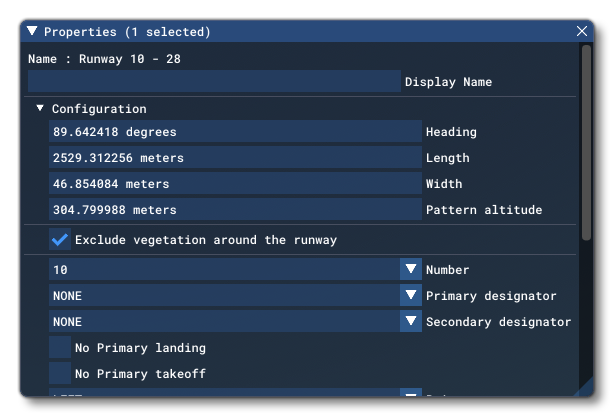Viewport: 614px width, 417px height.
Task: Enable No Primary takeoff checkbox
Action: click(x=60, y=373)
